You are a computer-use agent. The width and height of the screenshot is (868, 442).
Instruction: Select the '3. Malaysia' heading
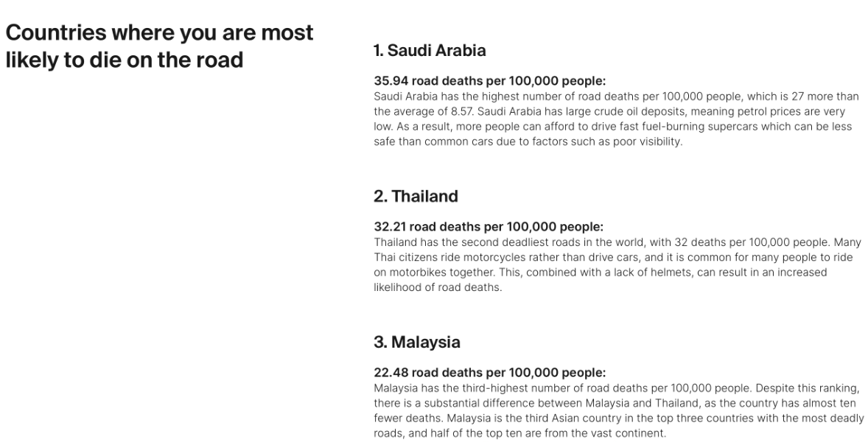(x=417, y=343)
